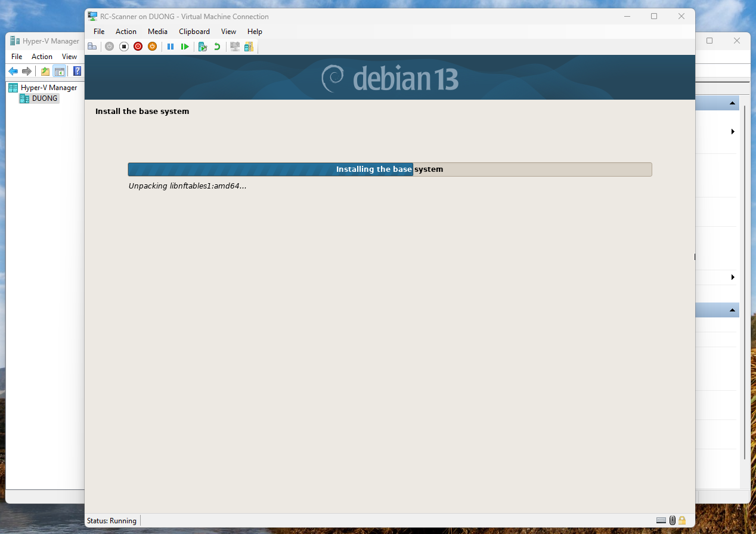Save VM state with the orange power icon
This screenshot has width=756, height=534.
click(x=152, y=47)
